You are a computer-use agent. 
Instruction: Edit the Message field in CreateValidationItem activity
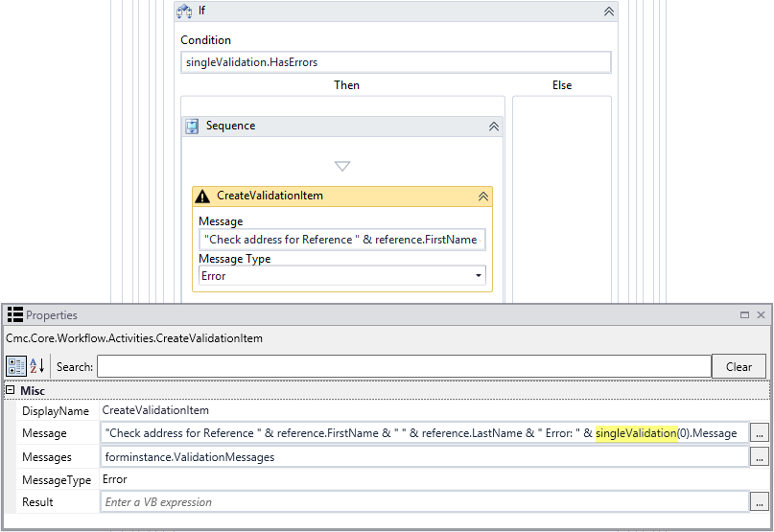pyautogui.click(x=342, y=240)
